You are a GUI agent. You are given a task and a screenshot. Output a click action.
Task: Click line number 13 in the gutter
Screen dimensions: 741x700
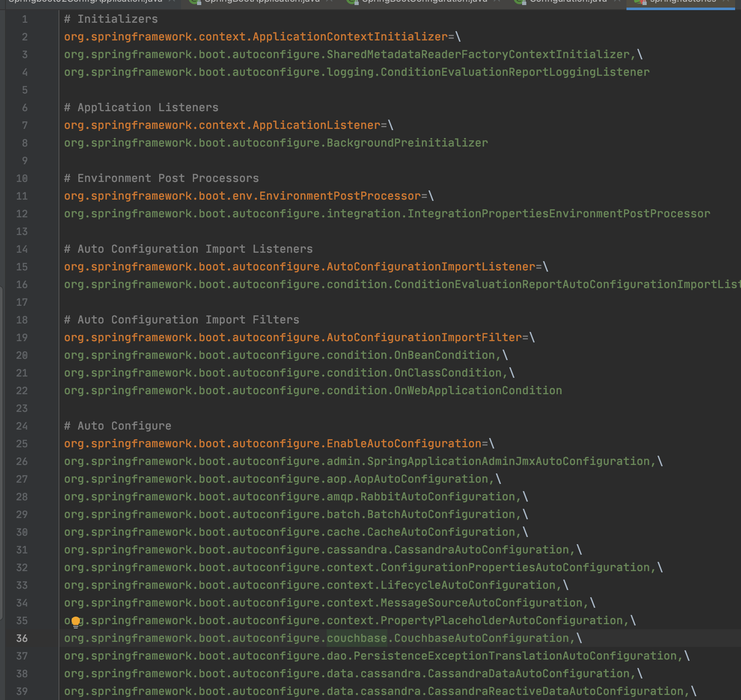[x=22, y=231]
